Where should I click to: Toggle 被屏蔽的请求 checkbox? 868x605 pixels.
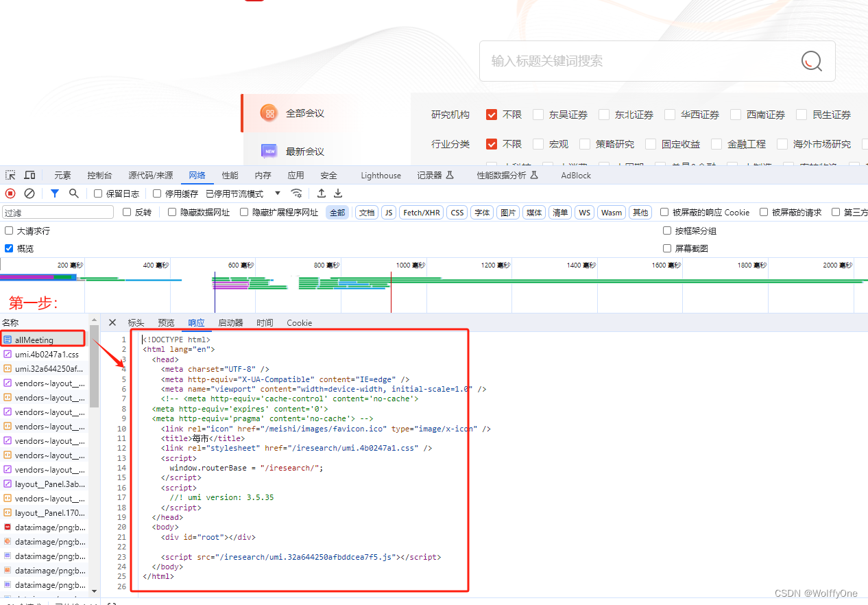click(x=764, y=213)
